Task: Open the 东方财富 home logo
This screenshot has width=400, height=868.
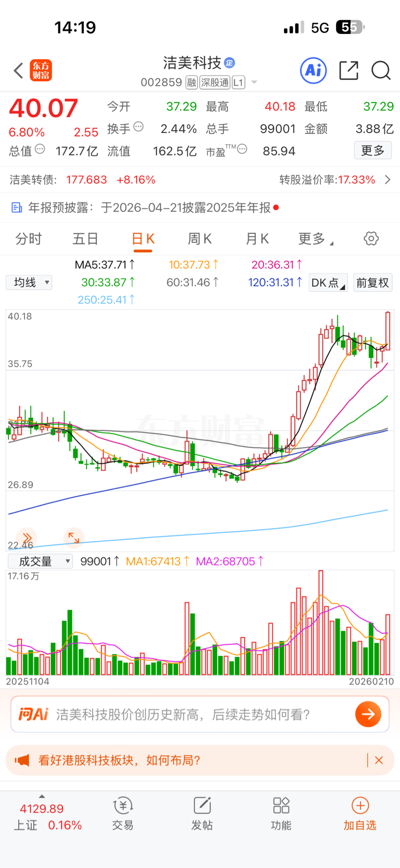Action: pos(41,70)
